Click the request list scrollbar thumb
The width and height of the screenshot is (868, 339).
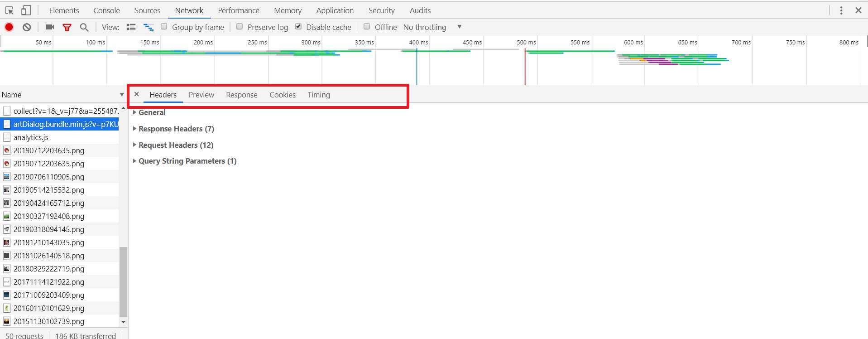(x=123, y=282)
